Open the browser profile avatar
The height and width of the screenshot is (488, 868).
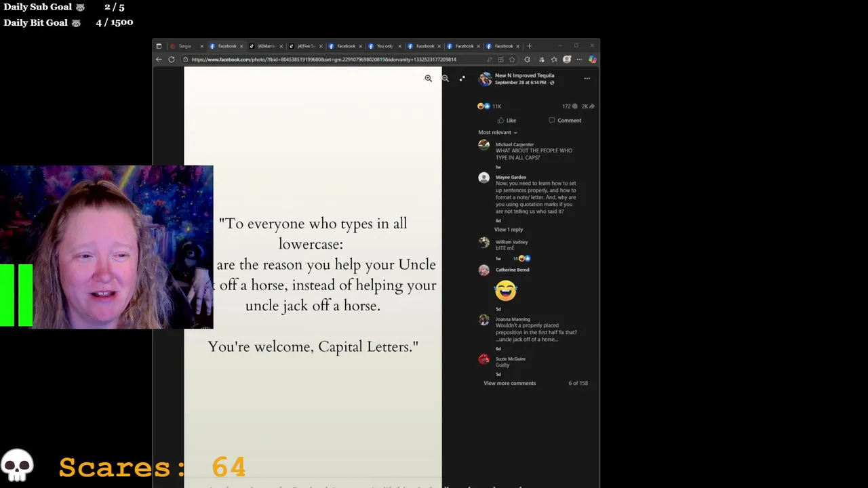click(x=567, y=60)
